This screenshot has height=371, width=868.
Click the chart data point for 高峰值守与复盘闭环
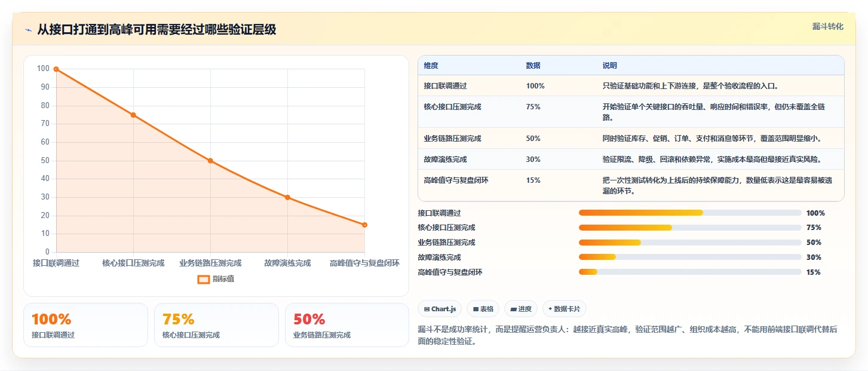tap(364, 225)
